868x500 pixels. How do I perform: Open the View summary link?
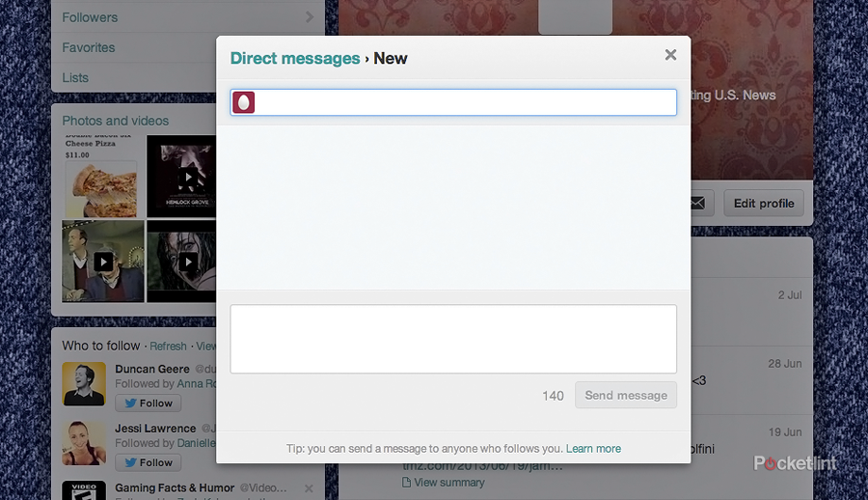[x=448, y=483]
